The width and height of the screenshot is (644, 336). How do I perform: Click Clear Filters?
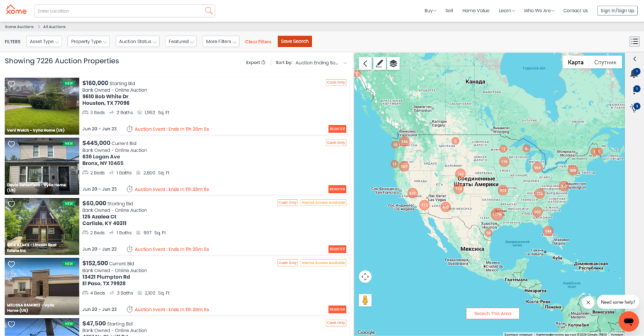click(x=258, y=42)
